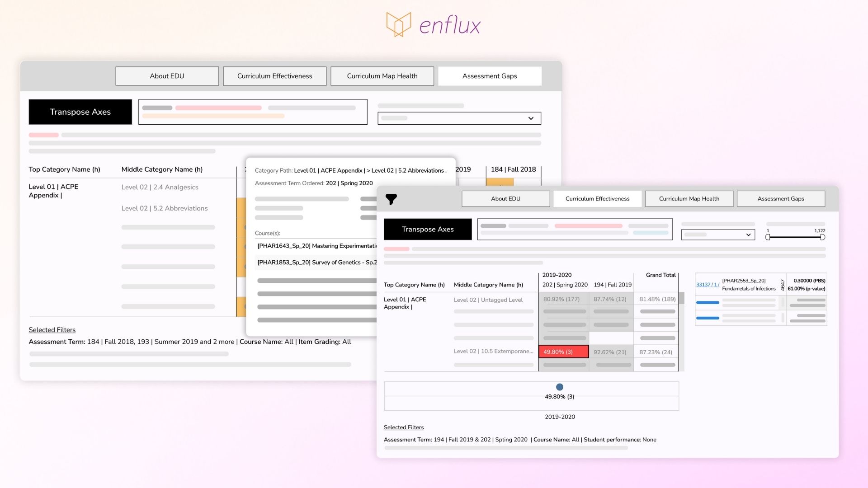Viewport: 868px width, 488px height.
Task: Click the PHAR1643_Sp_20 Mastering Experimentation course entry
Action: (316, 246)
